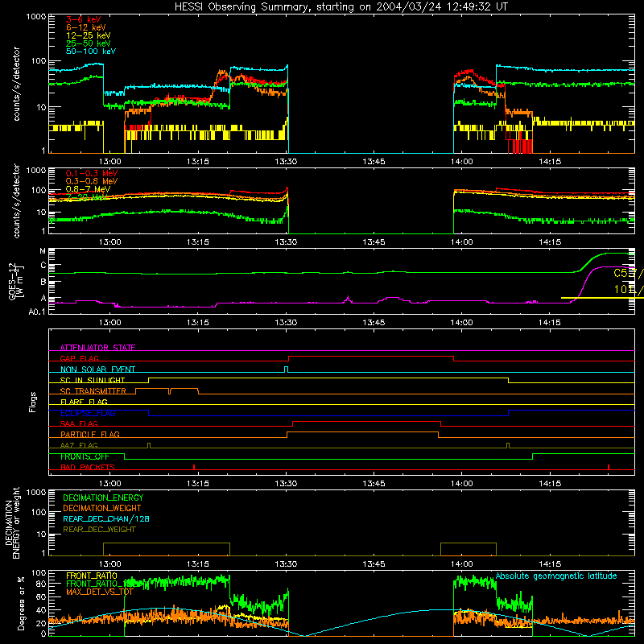Viewport: 644px width, 644px height.
Task: Click the FRONT_RATIO legend entry
Action: 92,576
